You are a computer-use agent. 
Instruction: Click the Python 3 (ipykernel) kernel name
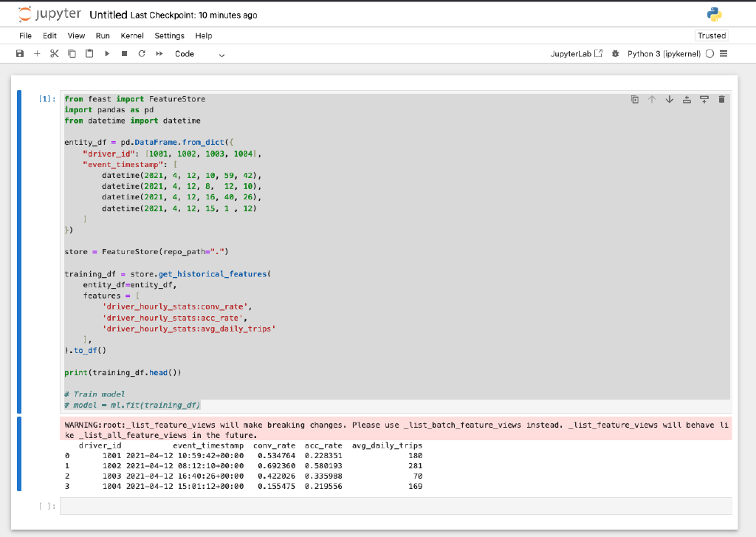pyautogui.click(x=664, y=54)
